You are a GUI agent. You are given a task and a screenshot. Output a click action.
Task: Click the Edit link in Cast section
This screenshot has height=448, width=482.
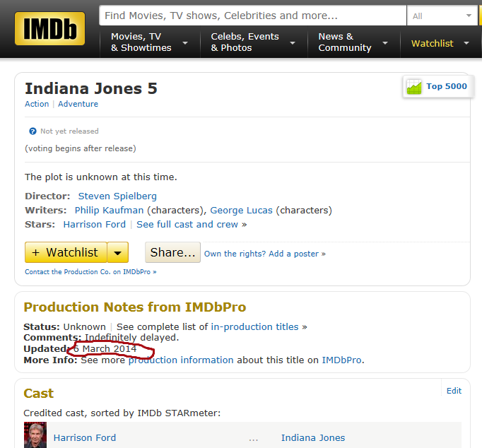tap(454, 391)
